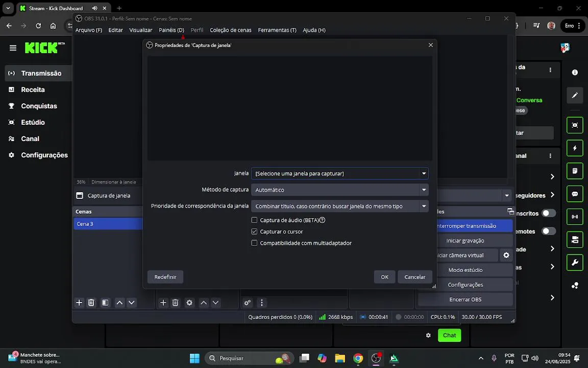This screenshot has height=368, width=588.
Task: Click the pencil edit icon in Kick sidebar
Action: tap(575, 96)
